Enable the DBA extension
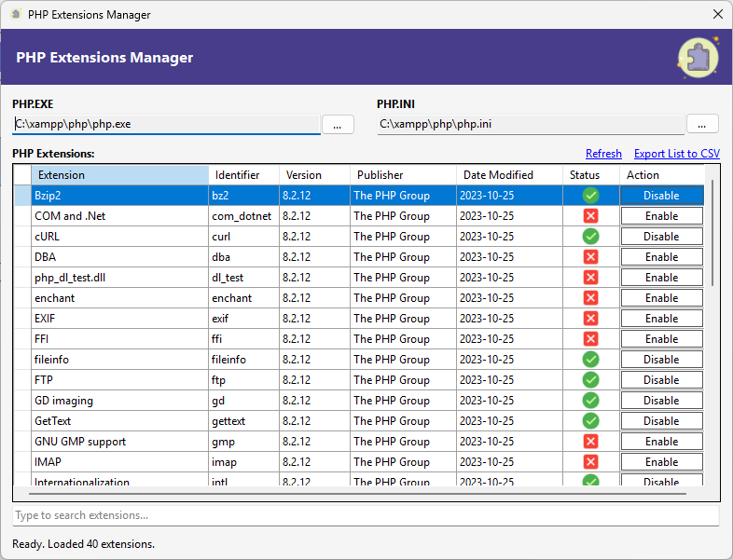Viewport: 733px width, 560px height. 661,257
